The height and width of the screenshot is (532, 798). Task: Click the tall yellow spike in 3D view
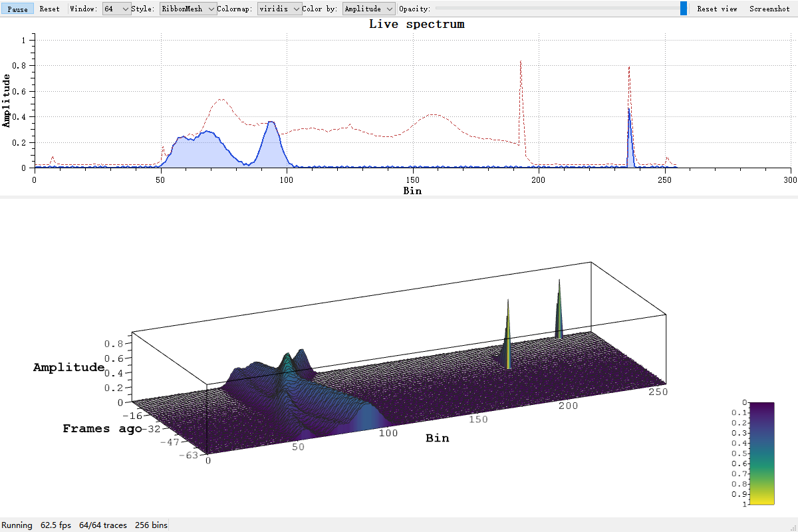508,332
